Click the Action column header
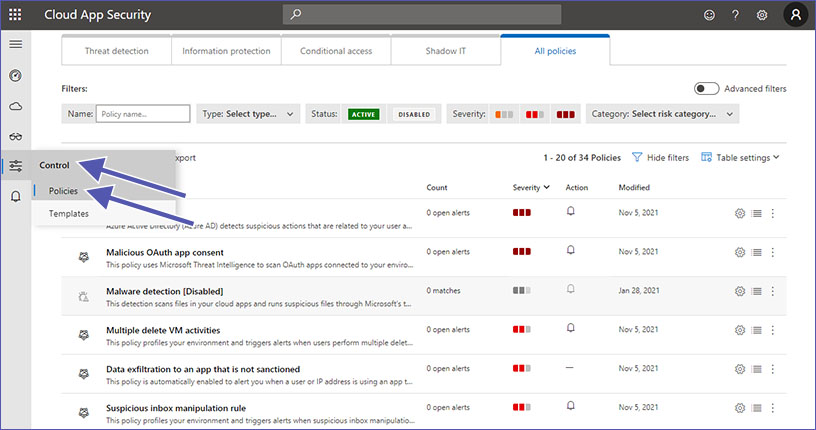This screenshot has height=430, width=816. [577, 187]
